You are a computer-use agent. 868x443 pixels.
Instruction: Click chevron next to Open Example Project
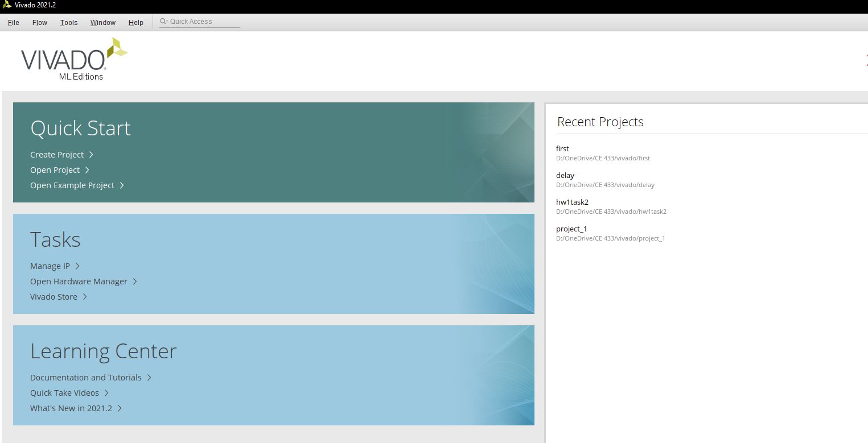point(122,185)
